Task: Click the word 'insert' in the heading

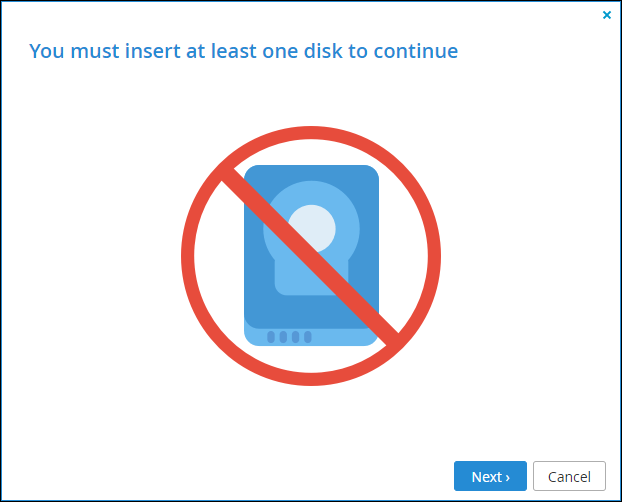Action: point(153,51)
